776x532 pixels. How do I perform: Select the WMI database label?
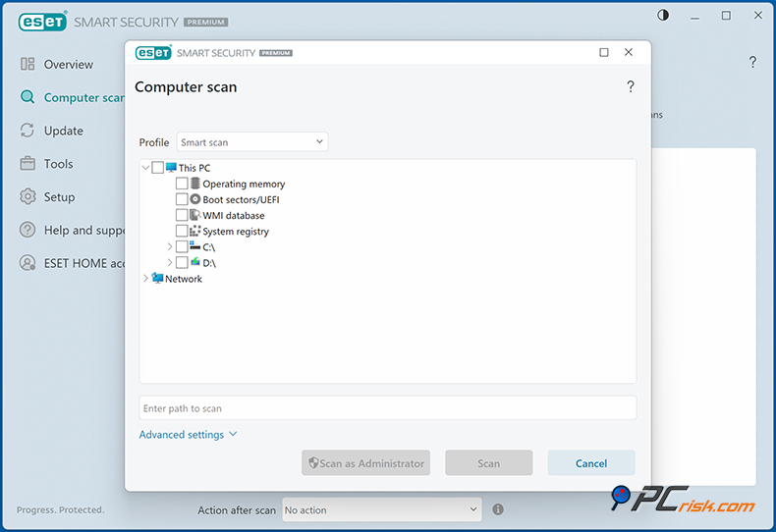click(234, 216)
